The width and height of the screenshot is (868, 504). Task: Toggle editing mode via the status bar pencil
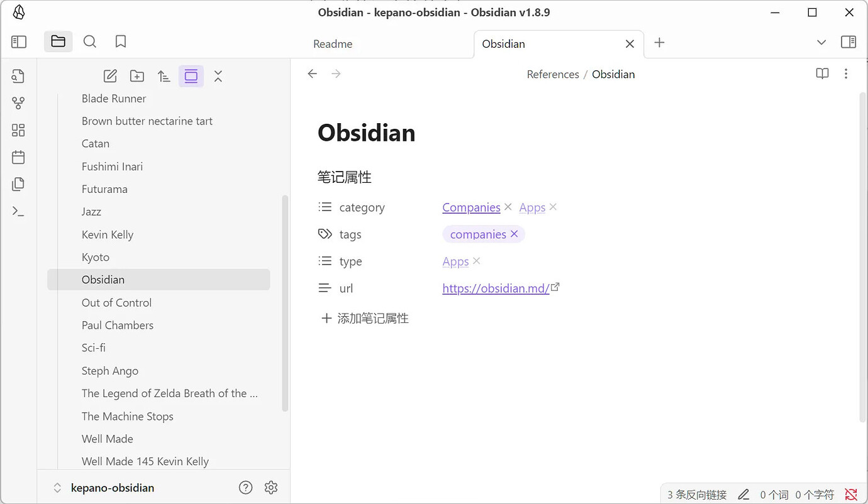point(743,494)
